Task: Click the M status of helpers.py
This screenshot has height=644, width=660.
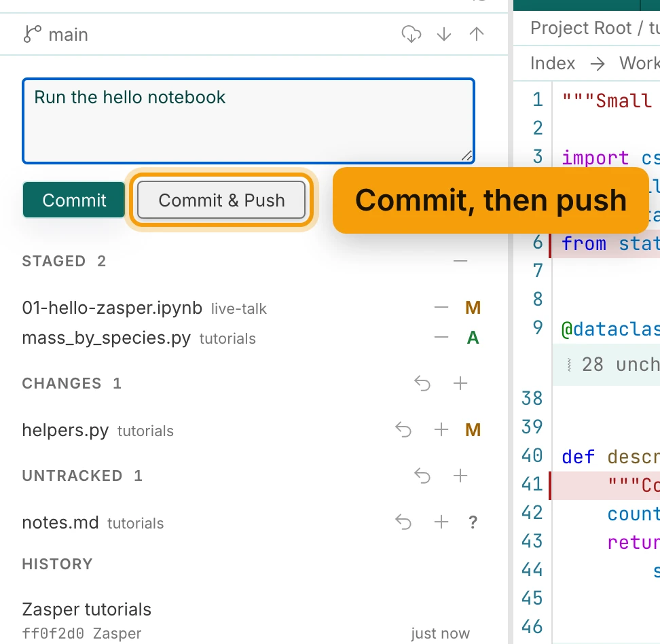Action: pyautogui.click(x=473, y=430)
